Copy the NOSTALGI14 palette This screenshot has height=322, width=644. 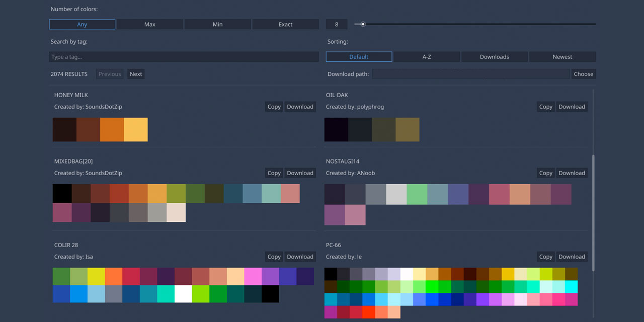tap(546, 173)
